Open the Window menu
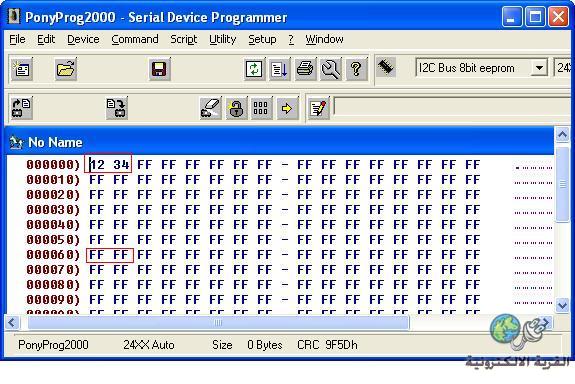The width and height of the screenshot is (575, 384). tap(324, 39)
